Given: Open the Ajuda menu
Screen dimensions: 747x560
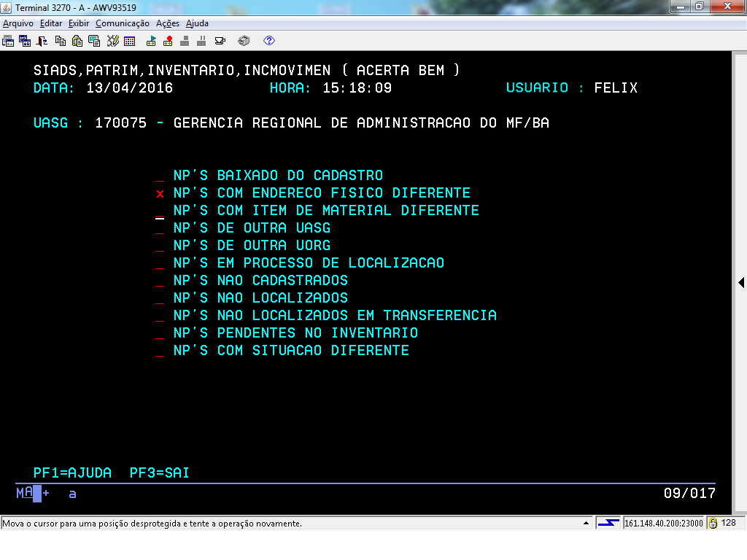Looking at the screenshot, I should [197, 23].
